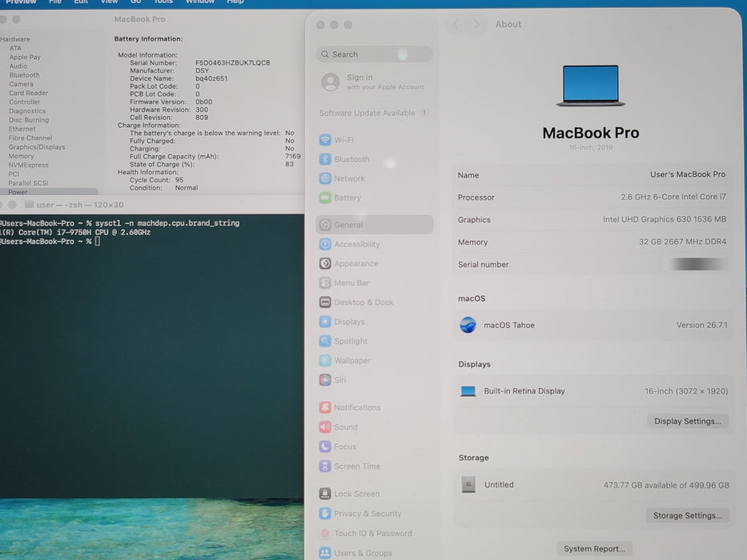The image size is (747, 560).
Task: Click the Displays icon in sidebar
Action: [325, 322]
